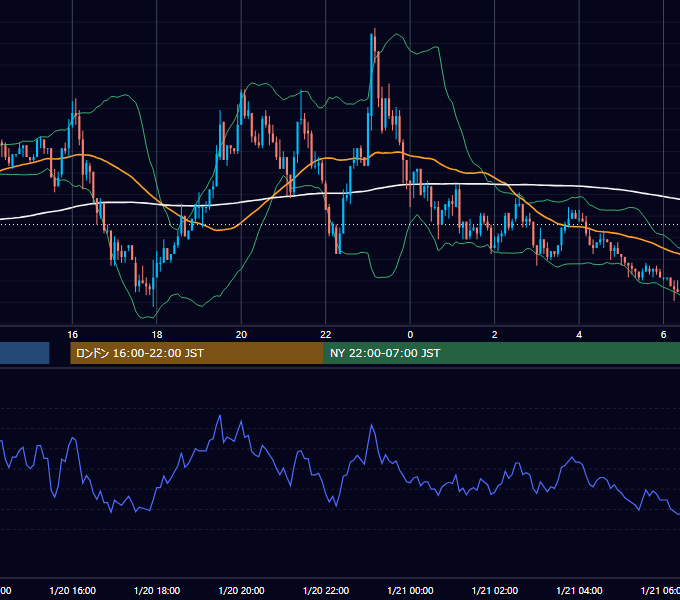680x600 pixels.
Task: Click the 1/20 16:00 bottom axis label
Action: coord(72,590)
